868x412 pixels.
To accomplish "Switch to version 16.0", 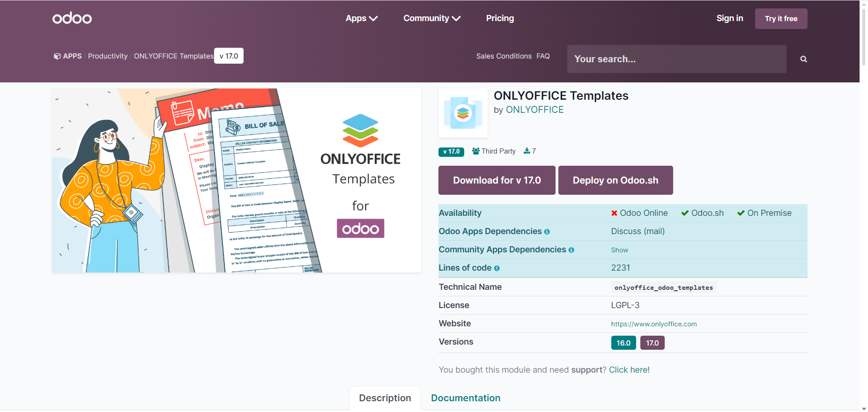I will pos(623,343).
